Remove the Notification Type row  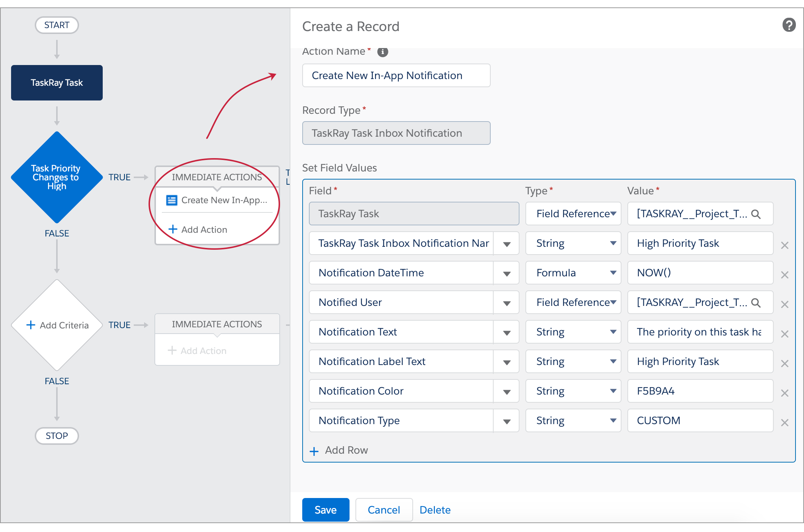785,423
